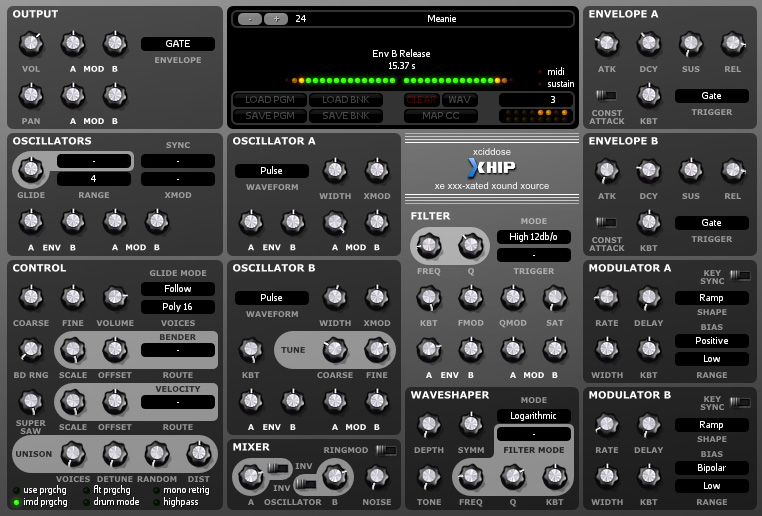Screen dimensions: 762x516
Task: Click the UNISON DIST knob
Action: pyautogui.click(x=199, y=453)
